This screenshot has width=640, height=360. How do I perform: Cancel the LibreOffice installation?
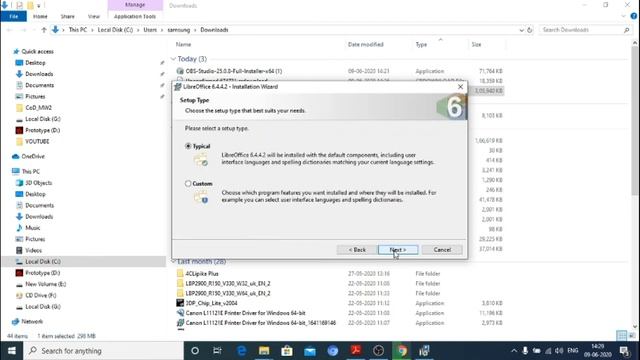(442, 249)
